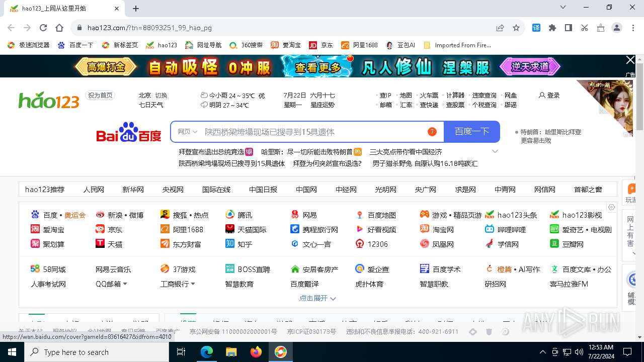Reload the hao123 page
This screenshot has height=362, width=644.
coord(43,28)
